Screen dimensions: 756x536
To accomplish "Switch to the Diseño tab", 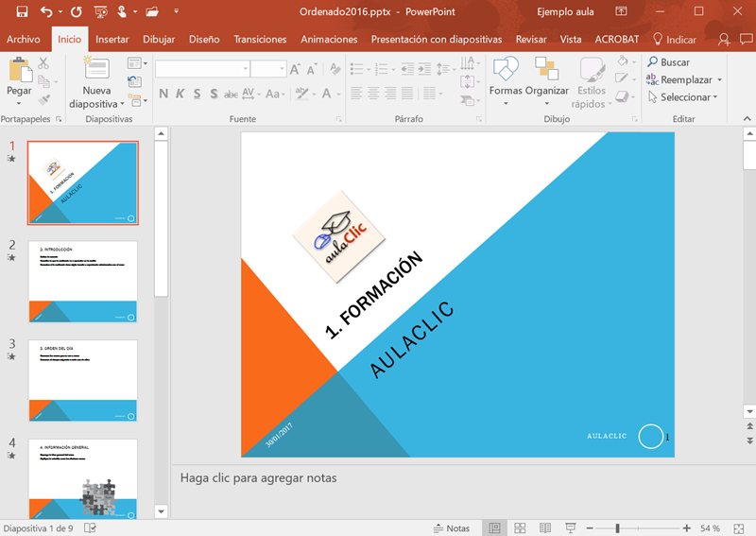I will [204, 39].
